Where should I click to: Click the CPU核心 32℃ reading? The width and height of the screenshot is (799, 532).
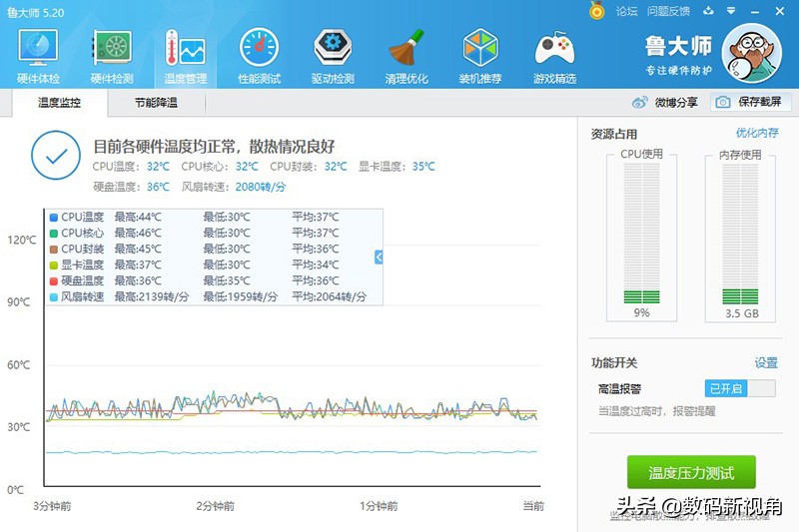[220, 167]
